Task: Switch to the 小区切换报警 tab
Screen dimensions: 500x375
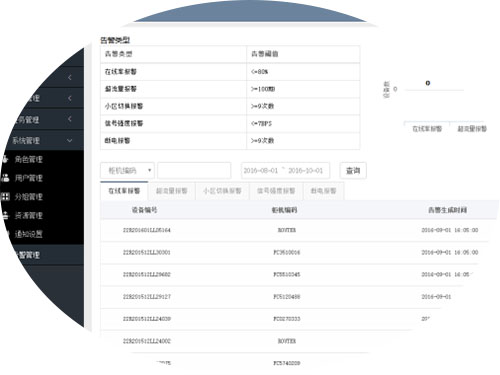Action: click(222, 191)
